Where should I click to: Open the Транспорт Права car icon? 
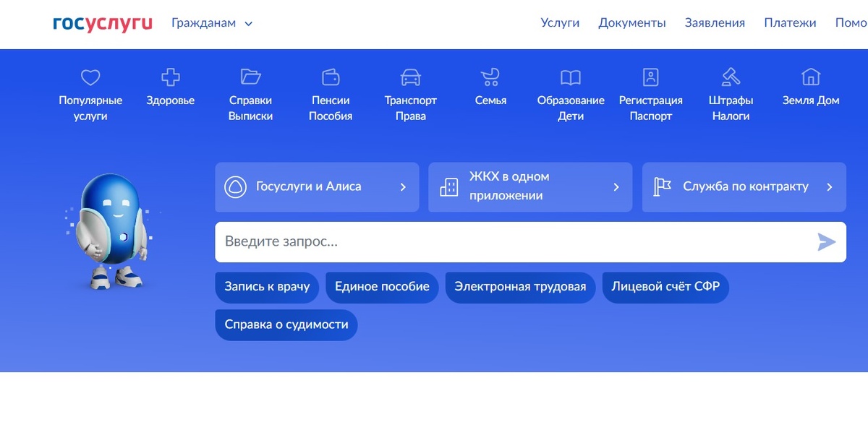pyautogui.click(x=410, y=77)
